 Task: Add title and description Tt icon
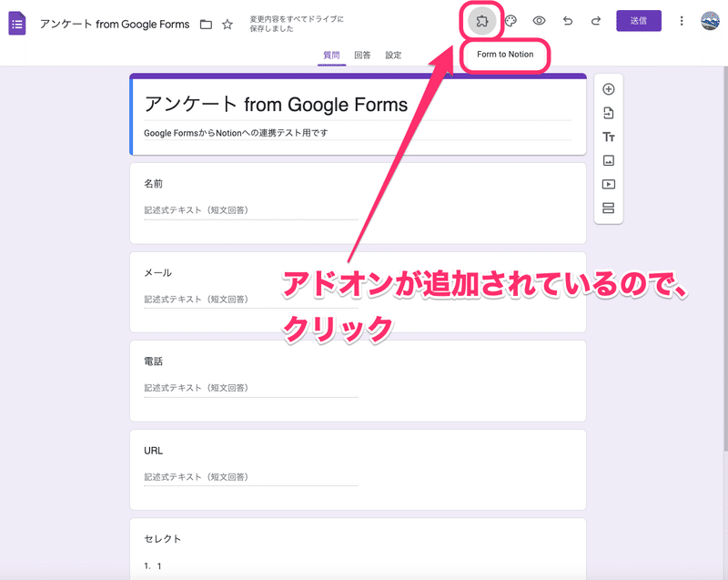click(608, 137)
